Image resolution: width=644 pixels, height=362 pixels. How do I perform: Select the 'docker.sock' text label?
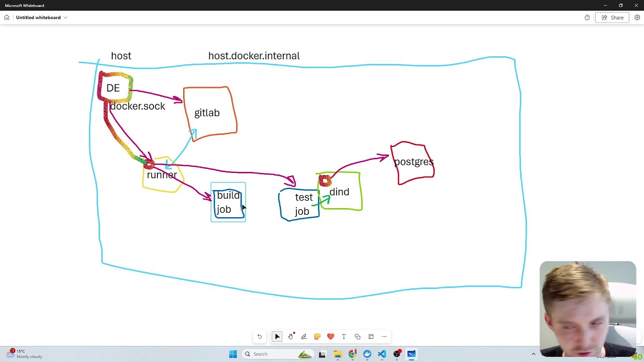click(x=137, y=106)
